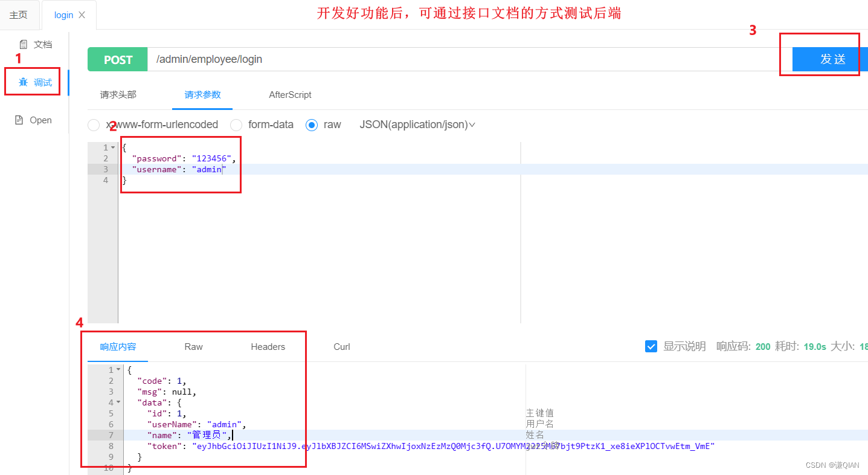Click the 主键值 field description
This screenshot has width=868, height=475.
coord(539,413)
